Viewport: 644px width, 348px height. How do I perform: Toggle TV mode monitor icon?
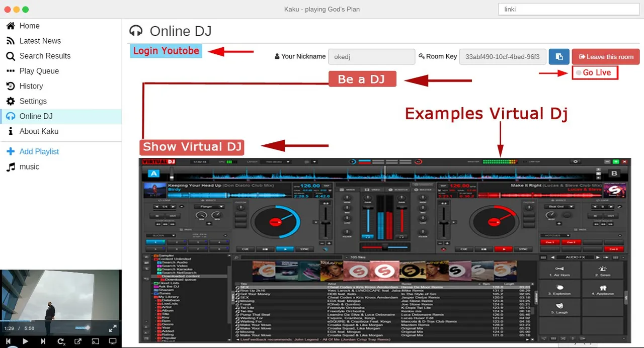click(113, 341)
